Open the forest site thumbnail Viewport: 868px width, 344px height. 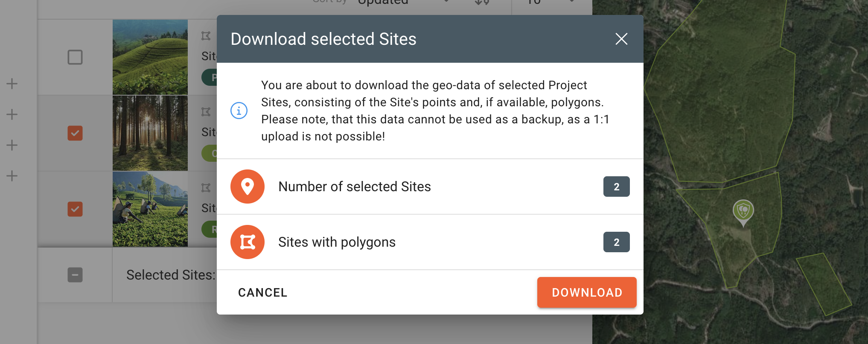coord(150,133)
